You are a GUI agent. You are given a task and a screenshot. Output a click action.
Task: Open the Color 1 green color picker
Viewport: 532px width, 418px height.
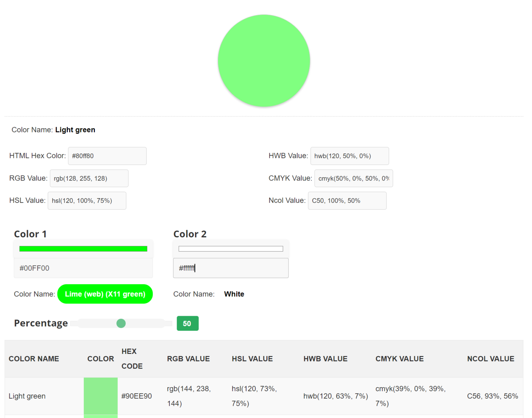click(x=83, y=249)
